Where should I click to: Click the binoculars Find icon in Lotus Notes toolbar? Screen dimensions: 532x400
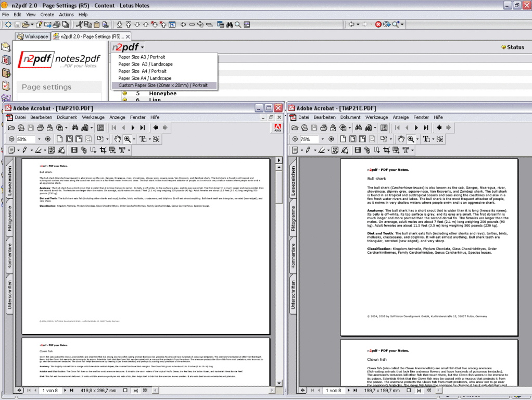230,24
